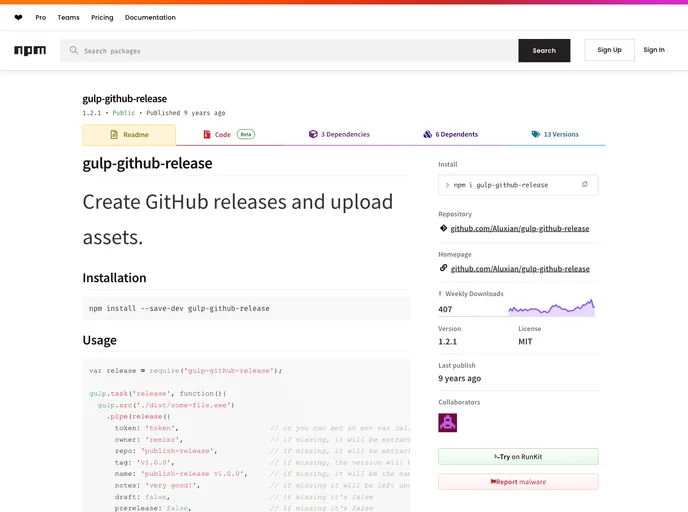Click the Dependents cubes icon
The width and height of the screenshot is (688, 512).
(427, 134)
